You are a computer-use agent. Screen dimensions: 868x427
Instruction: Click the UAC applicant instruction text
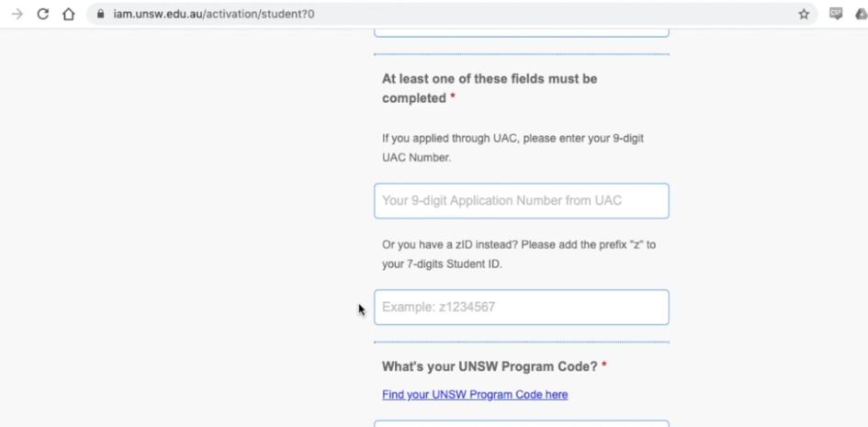519,148
